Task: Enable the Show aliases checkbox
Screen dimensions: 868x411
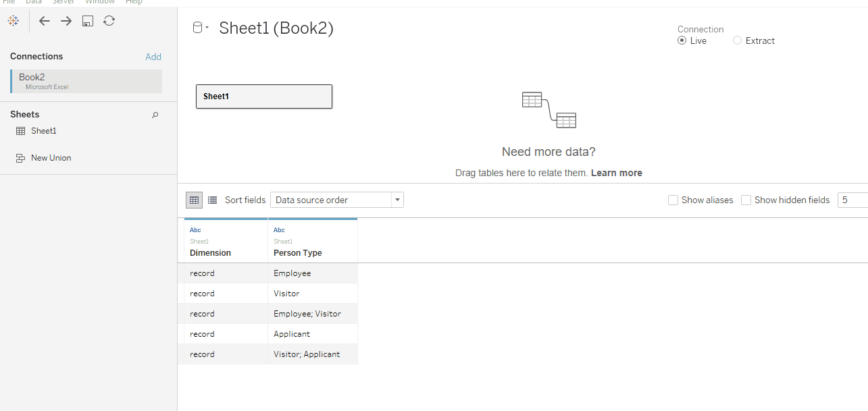Action: (x=673, y=200)
